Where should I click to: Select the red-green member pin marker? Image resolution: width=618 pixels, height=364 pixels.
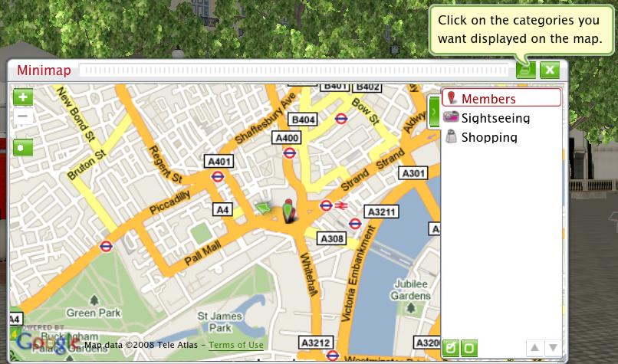tap(289, 212)
